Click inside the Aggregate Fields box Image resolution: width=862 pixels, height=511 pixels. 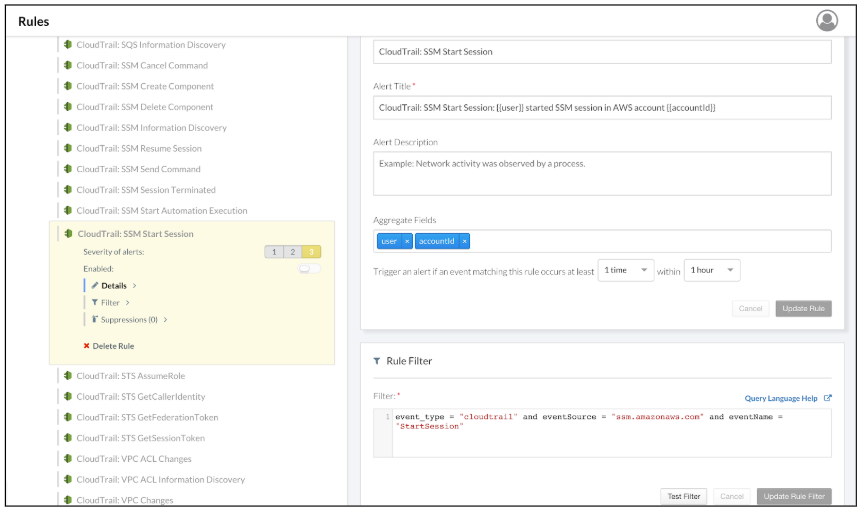click(x=602, y=241)
